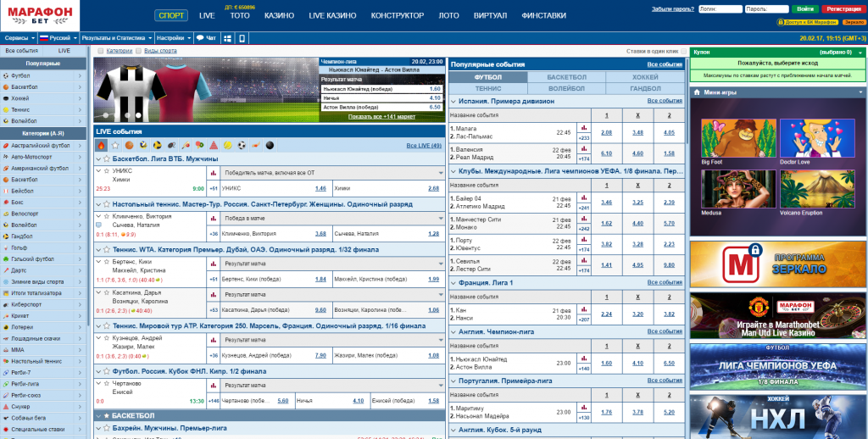The height and width of the screenshot is (439, 868).
Task: Open Результаты и Статистика dropdown
Action: click(x=117, y=38)
